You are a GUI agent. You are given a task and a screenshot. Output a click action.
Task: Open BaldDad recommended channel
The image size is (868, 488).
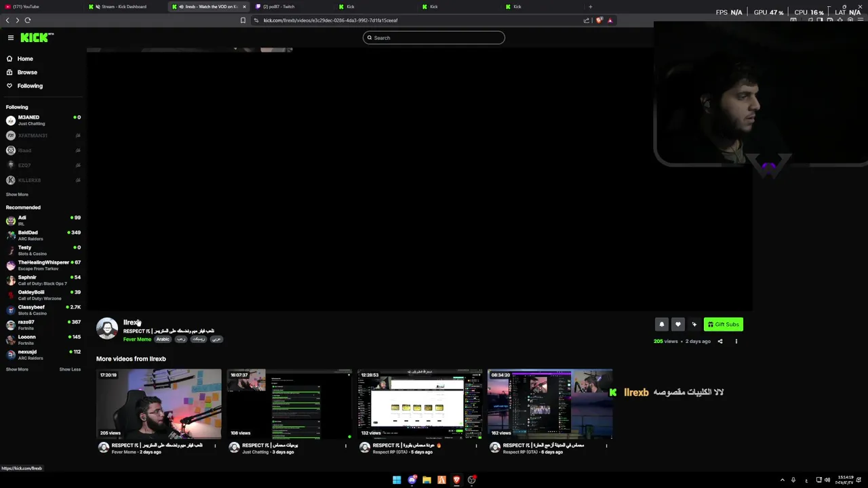click(x=43, y=236)
